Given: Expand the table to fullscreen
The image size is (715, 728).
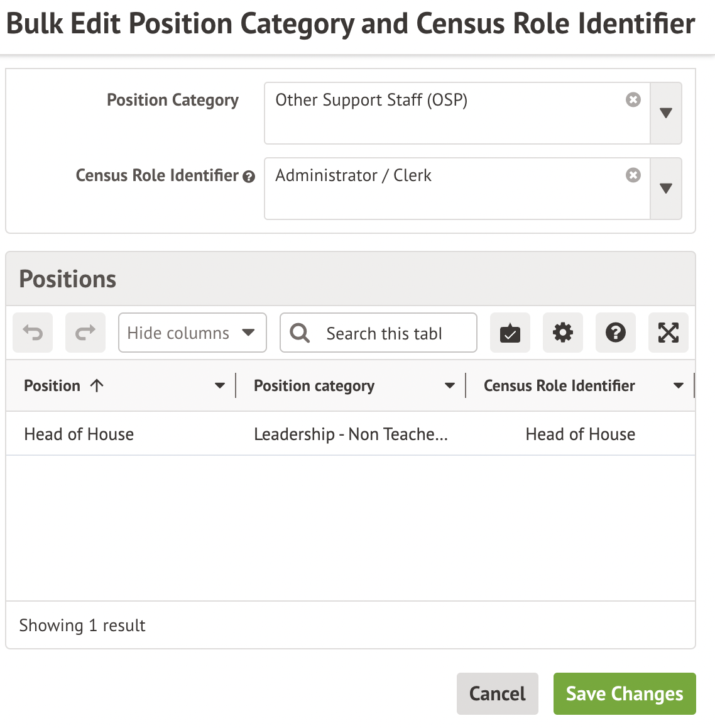Looking at the screenshot, I should (x=669, y=333).
